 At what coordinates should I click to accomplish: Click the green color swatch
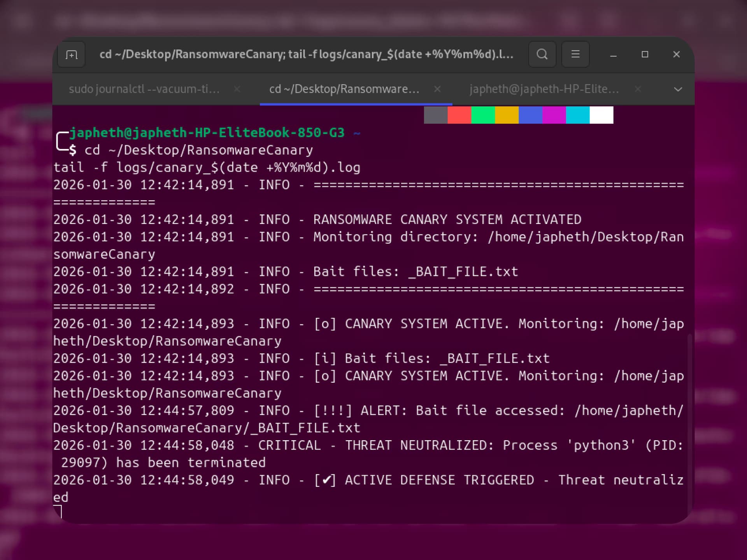[483, 115]
